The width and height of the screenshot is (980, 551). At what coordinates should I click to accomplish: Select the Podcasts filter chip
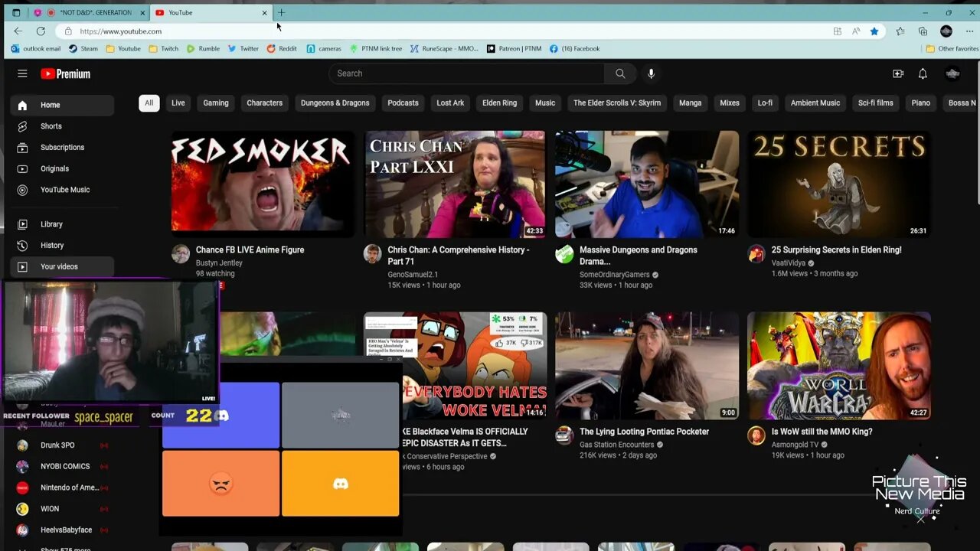click(403, 103)
